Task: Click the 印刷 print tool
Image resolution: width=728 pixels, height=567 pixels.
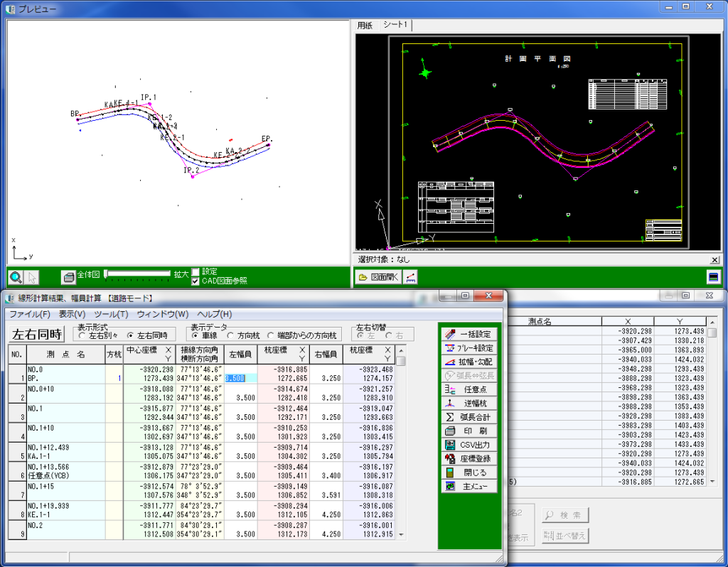Action: (469, 431)
